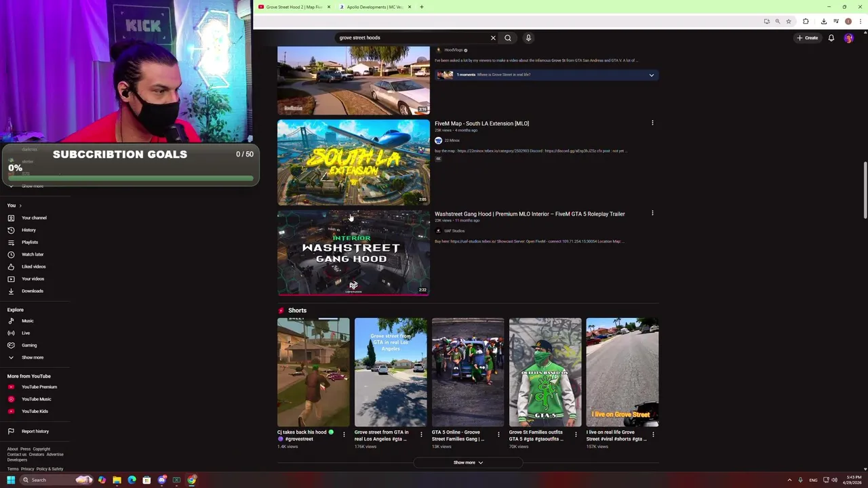This screenshot has height=488, width=868.
Task: Open options for 'Grove St Families outfits' Short
Action: click(x=576, y=434)
